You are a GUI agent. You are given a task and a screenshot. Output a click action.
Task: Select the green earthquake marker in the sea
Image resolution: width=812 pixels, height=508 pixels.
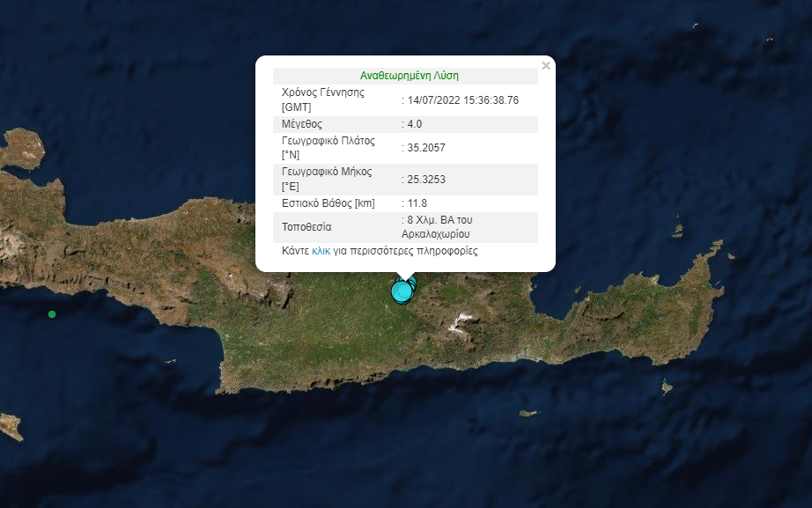(x=52, y=314)
